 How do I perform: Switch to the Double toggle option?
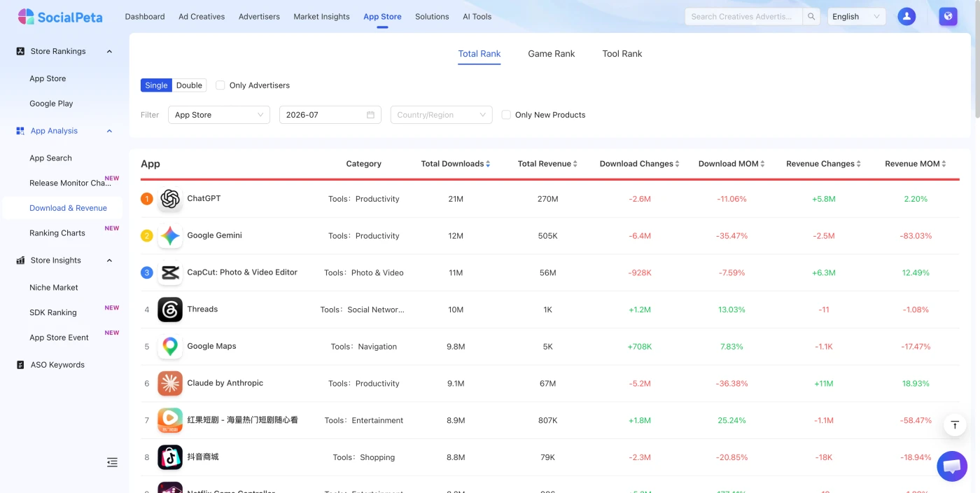189,85
